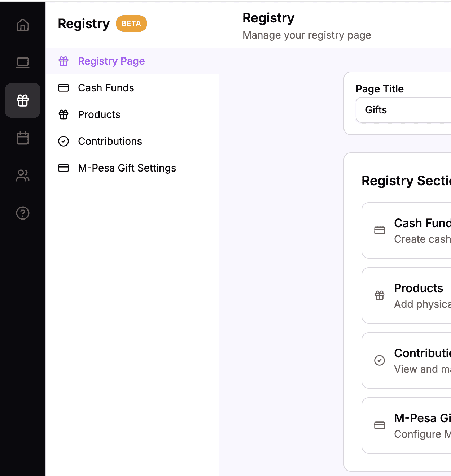Click the BETA badge next to Registry
Viewport: 451px width, 476px height.
tap(131, 23)
